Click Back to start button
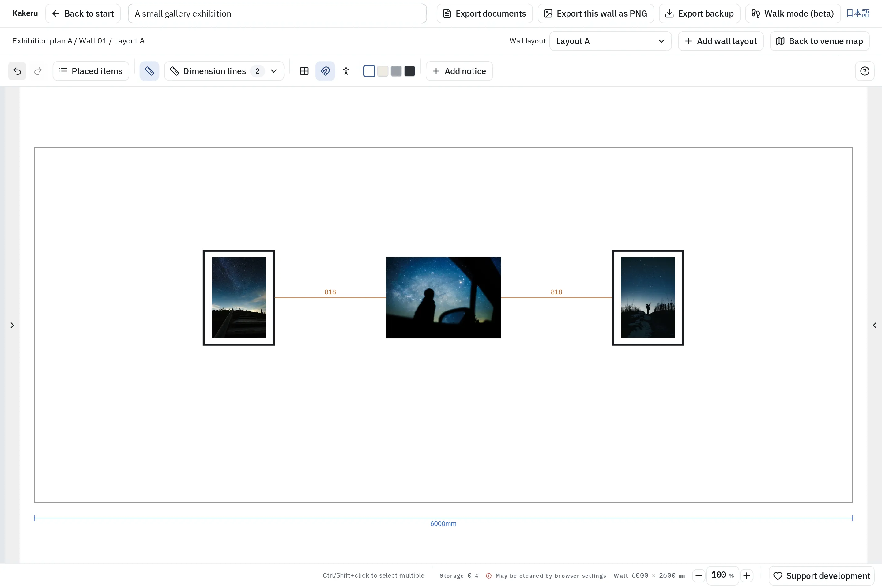 coord(83,13)
